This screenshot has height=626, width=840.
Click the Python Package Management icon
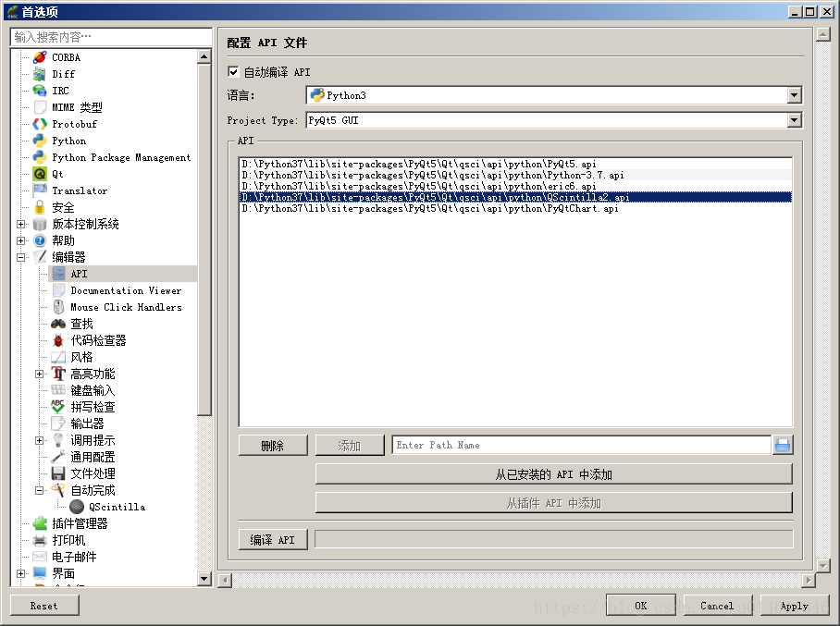tap(40, 157)
